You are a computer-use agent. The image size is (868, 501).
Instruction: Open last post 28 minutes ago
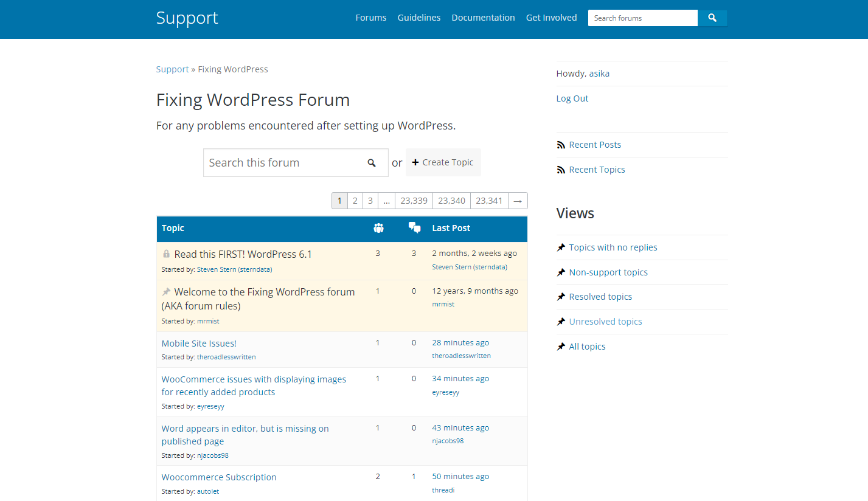pyautogui.click(x=460, y=343)
